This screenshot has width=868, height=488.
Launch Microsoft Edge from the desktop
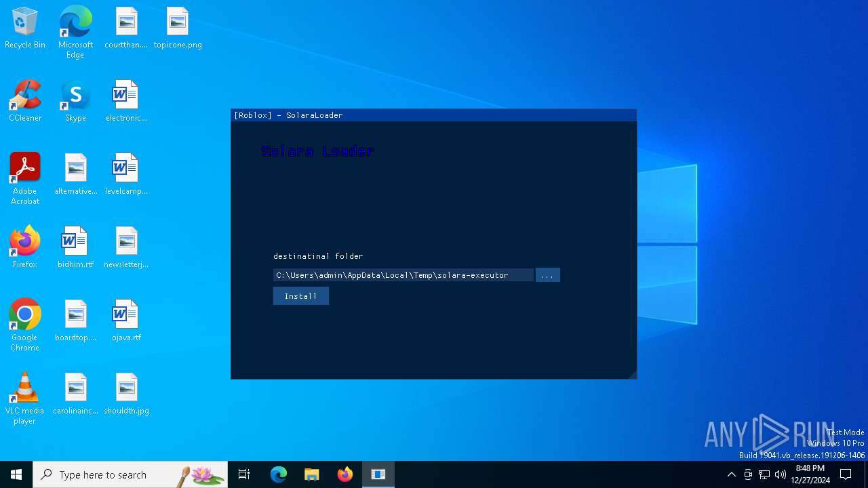point(75,32)
